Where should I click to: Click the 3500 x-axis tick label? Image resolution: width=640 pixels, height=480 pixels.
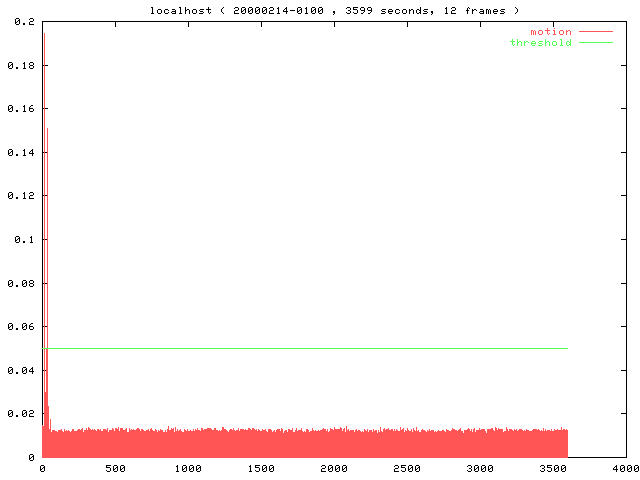tap(553, 468)
